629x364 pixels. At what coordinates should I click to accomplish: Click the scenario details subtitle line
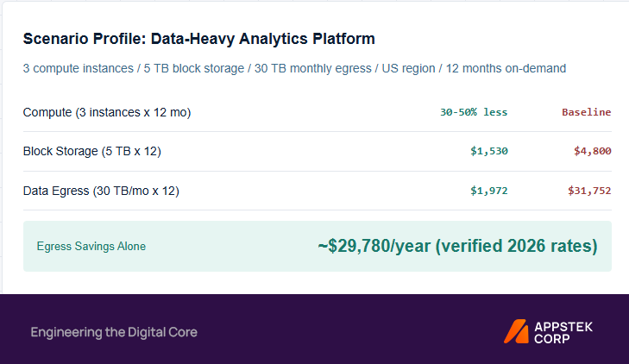point(294,68)
